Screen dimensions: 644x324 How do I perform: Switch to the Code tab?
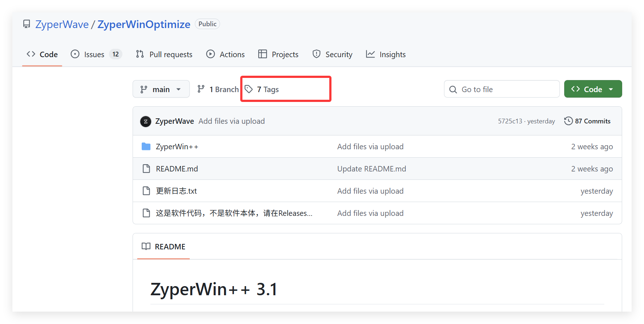tap(42, 55)
